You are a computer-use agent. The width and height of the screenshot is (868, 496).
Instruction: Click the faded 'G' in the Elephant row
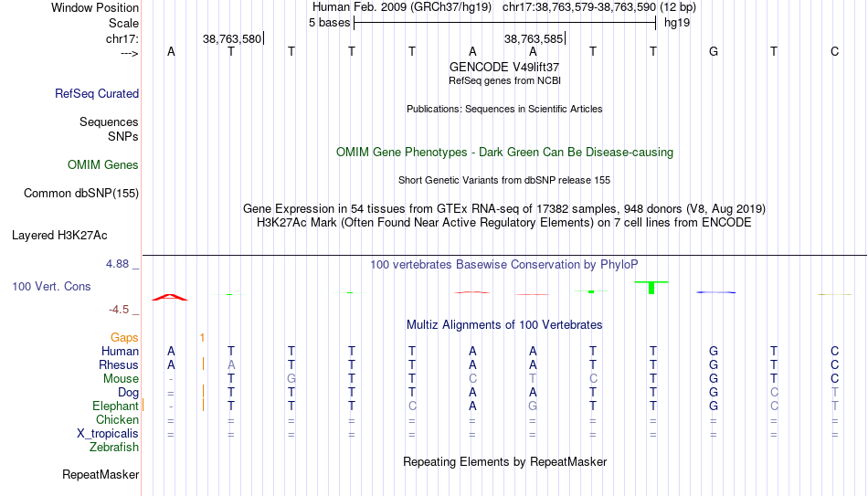pos(533,406)
